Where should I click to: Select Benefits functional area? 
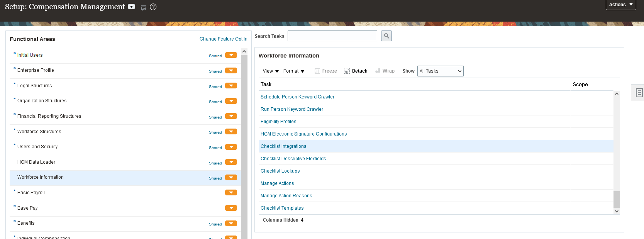26,223
